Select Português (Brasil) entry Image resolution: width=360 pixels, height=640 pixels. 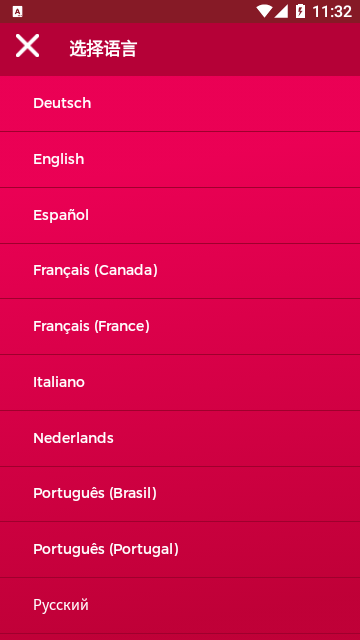[x=180, y=494]
